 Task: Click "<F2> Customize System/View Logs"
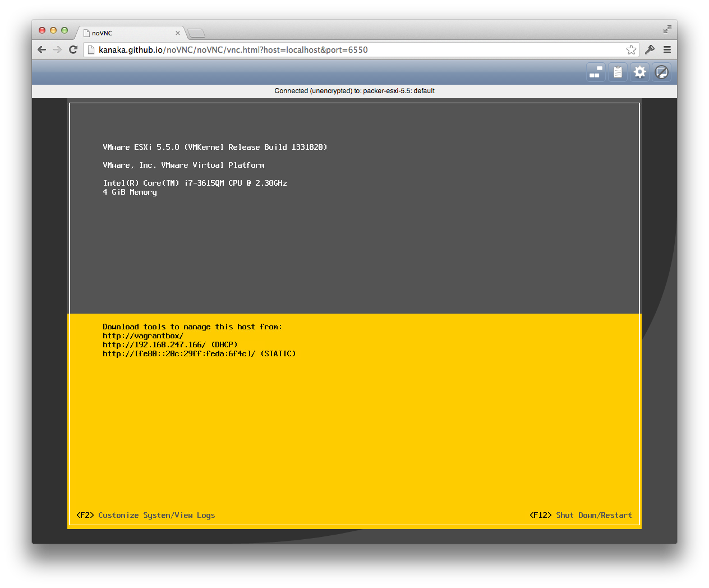click(x=146, y=515)
